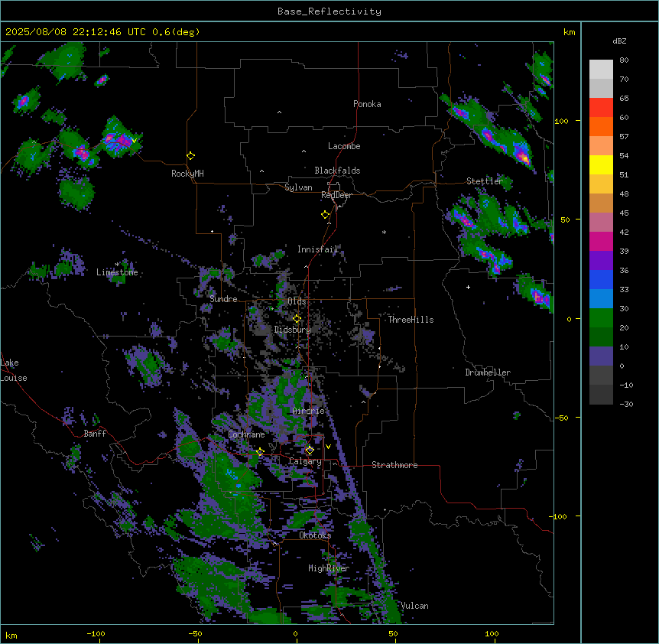Viewport: 659px width, 644px height.
Task: Click the white asterisk marker above Limestone
Action: tap(117, 265)
